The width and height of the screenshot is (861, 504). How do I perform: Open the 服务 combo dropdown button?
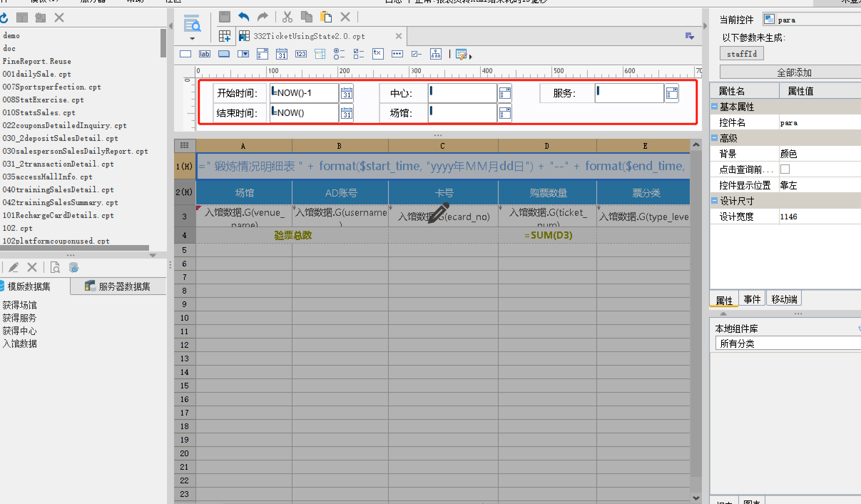click(x=672, y=93)
